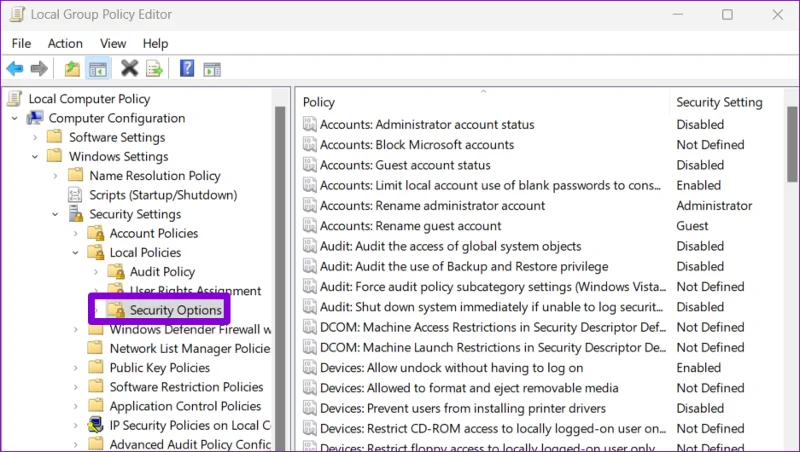This screenshot has height=452, width=800.
Task: Collapse the Local Policies node
Action: pyautogui.click(x=76, y=253)
